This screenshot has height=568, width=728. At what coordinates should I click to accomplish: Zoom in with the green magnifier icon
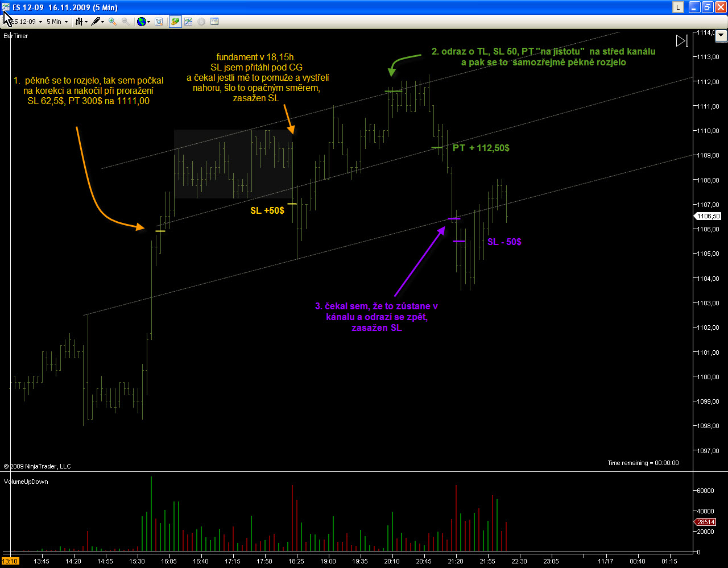tap(113, 22)
